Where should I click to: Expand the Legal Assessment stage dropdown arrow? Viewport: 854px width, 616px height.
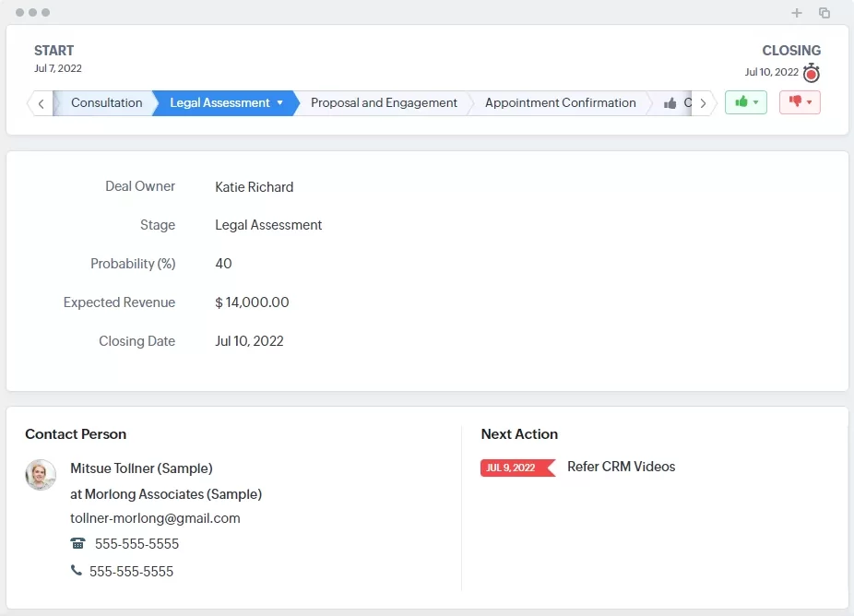pos(279,103)
